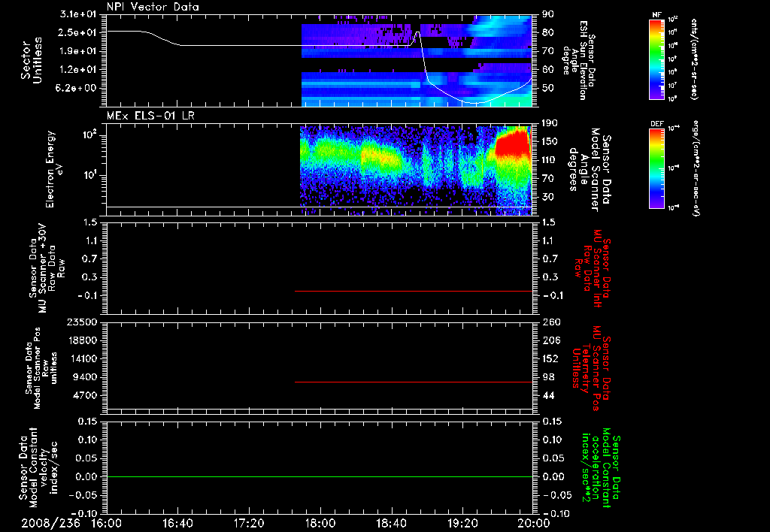Click the "9400" scanner position tick label
Screen dimensions: 770x532
[85, 377]
